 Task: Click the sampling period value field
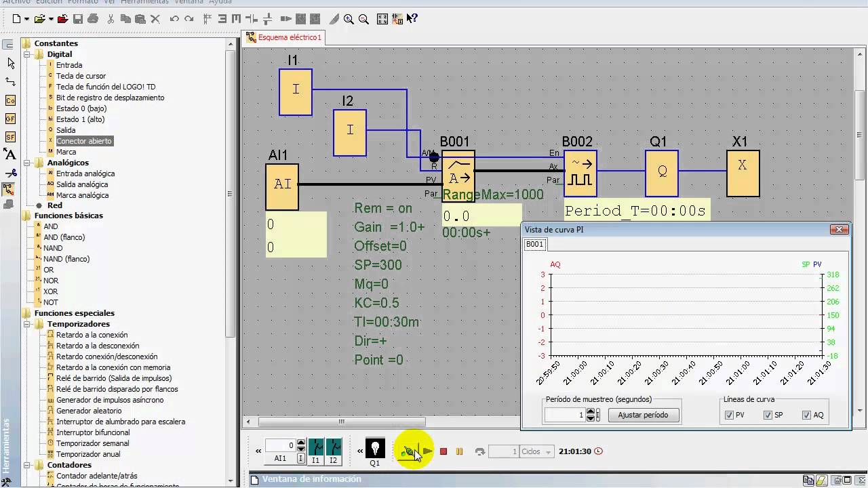pos(565,415)
